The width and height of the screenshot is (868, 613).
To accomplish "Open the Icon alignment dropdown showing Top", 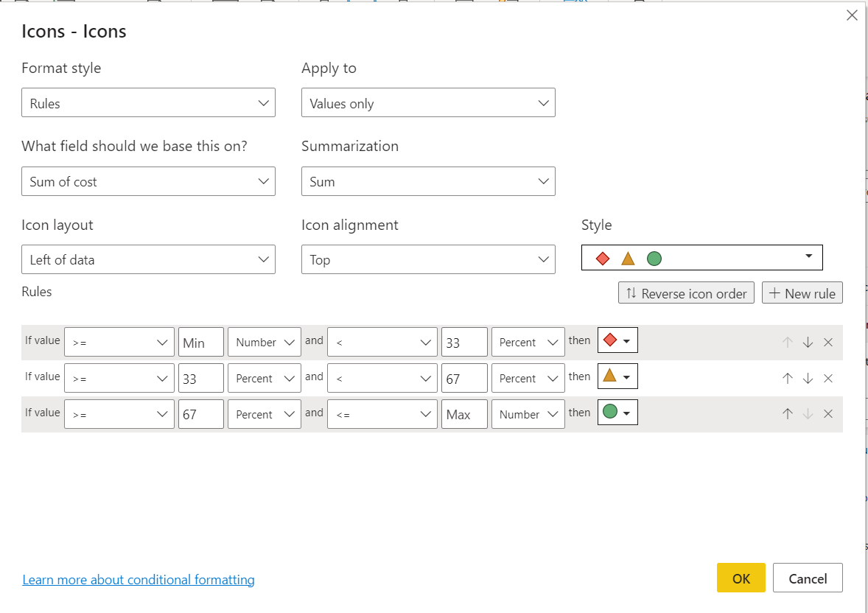I will point(428,259).
